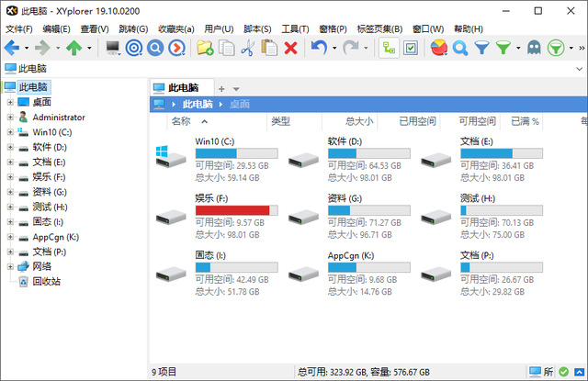
Task: Click the blue up-arrow status bar icon
Action: tap(580, 372)
